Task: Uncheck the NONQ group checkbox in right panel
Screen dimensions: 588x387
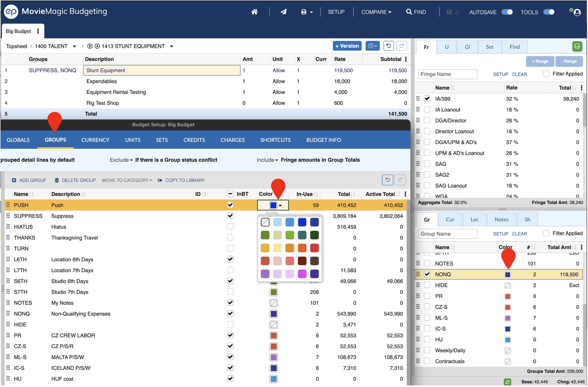Action: [x=427, y=274]
